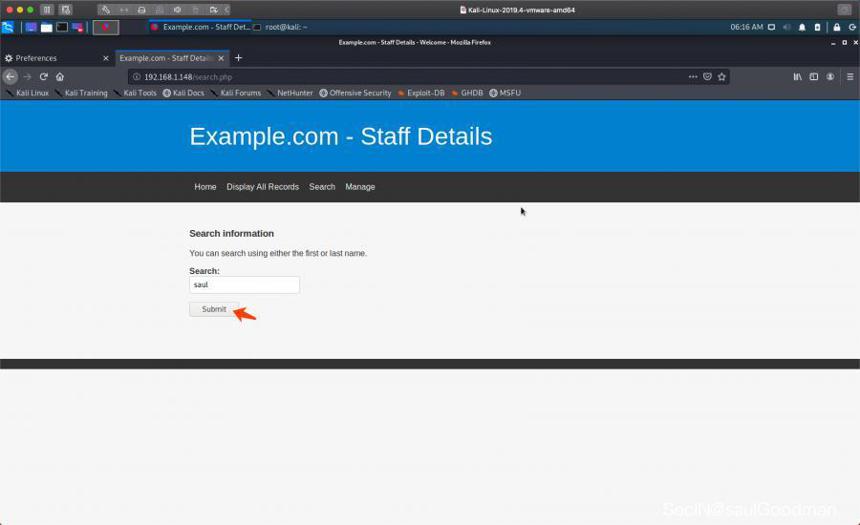
Task: Reload the page with the refresh icon
Action: coord(43,77)
